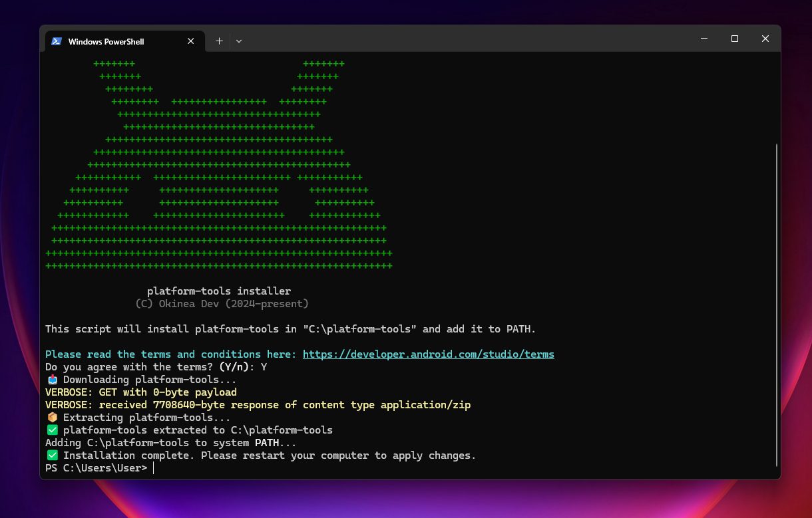Open the developer.android.com studio terms link

coord(428,354)
